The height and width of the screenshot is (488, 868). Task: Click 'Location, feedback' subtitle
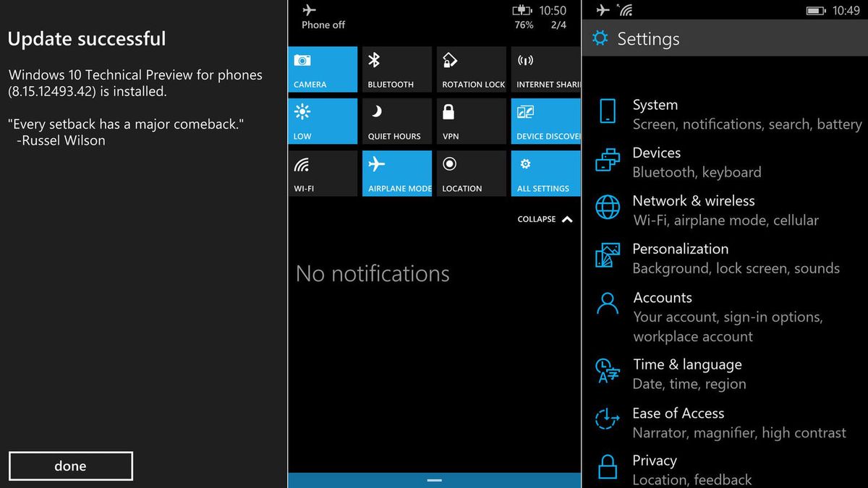pyautogui.click(x=692, y=480)
